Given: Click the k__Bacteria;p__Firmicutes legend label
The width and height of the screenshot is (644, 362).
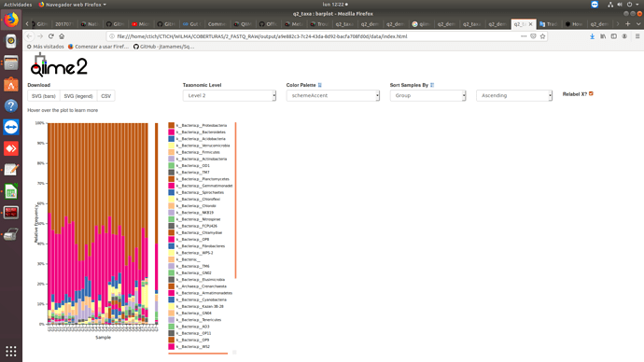Looking at the screenshot, I should (x=198, y=152).
